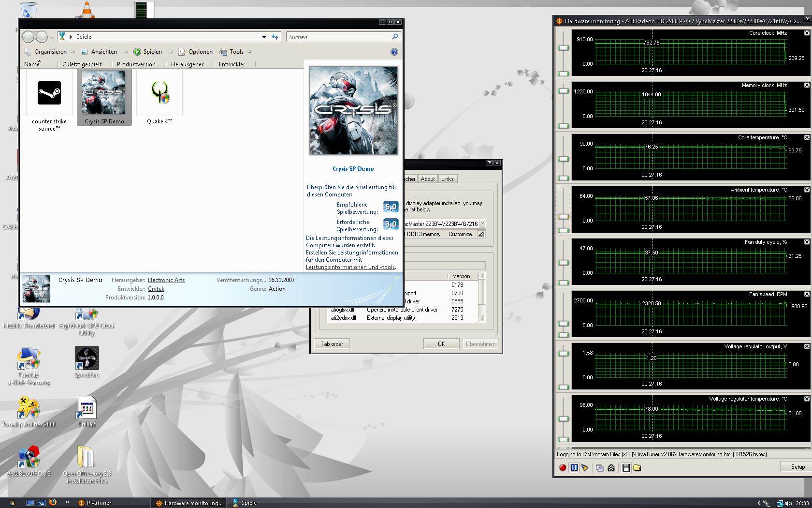Expand the SyncMaster display dropdown

point(482,224)
